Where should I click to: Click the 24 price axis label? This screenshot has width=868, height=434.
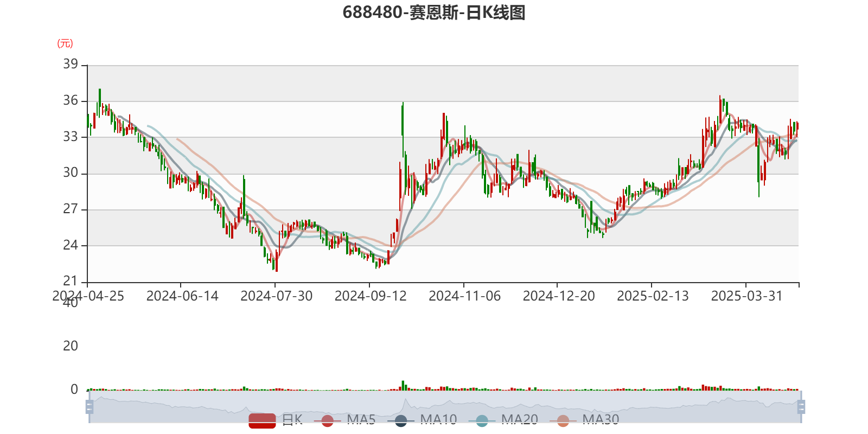point(71,245)
